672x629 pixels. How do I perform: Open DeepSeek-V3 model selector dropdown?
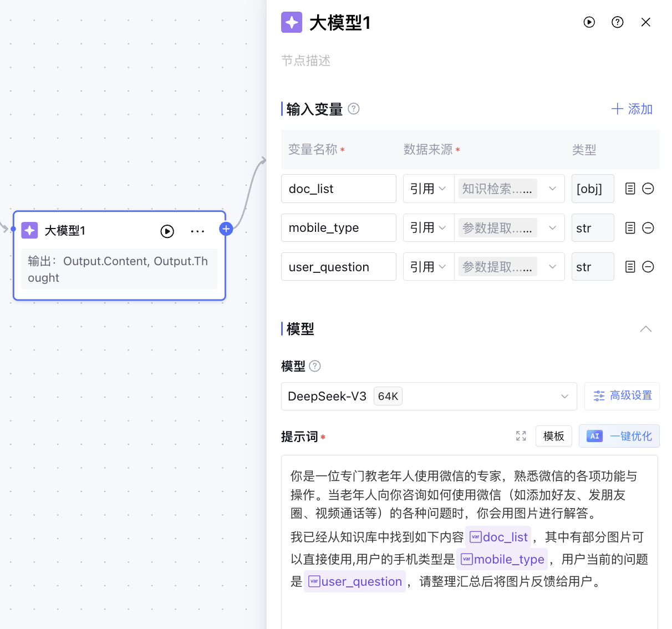point(428,396)
